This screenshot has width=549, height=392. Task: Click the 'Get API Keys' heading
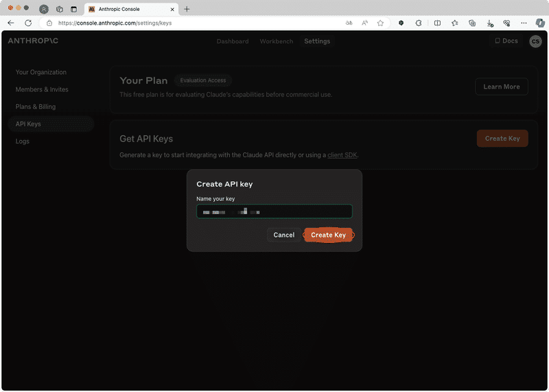tap(146, 139)
